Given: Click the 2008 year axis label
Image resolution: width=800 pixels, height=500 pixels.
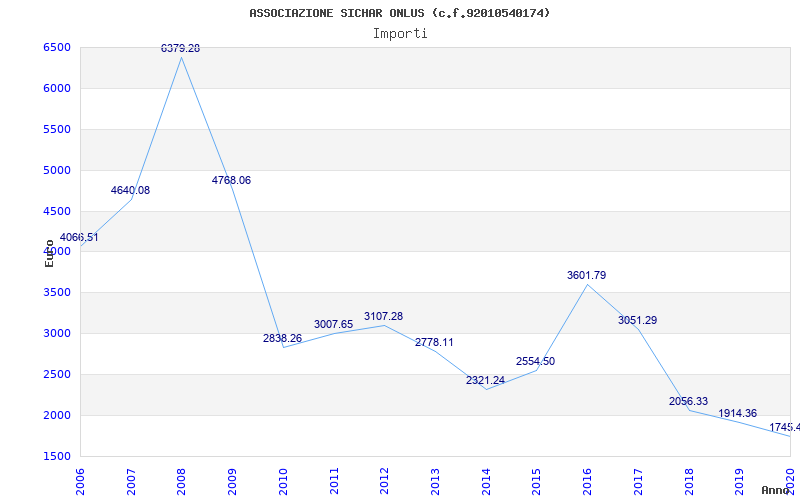Looking at the screenshot, I should pyautogui.click(x=182, y=482).
